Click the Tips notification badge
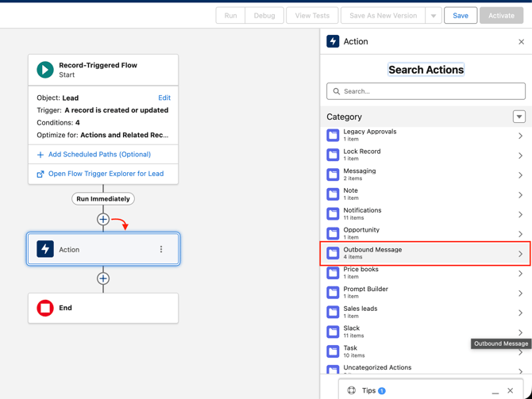Screen dimensions: 532x399 tap(382, 391)
